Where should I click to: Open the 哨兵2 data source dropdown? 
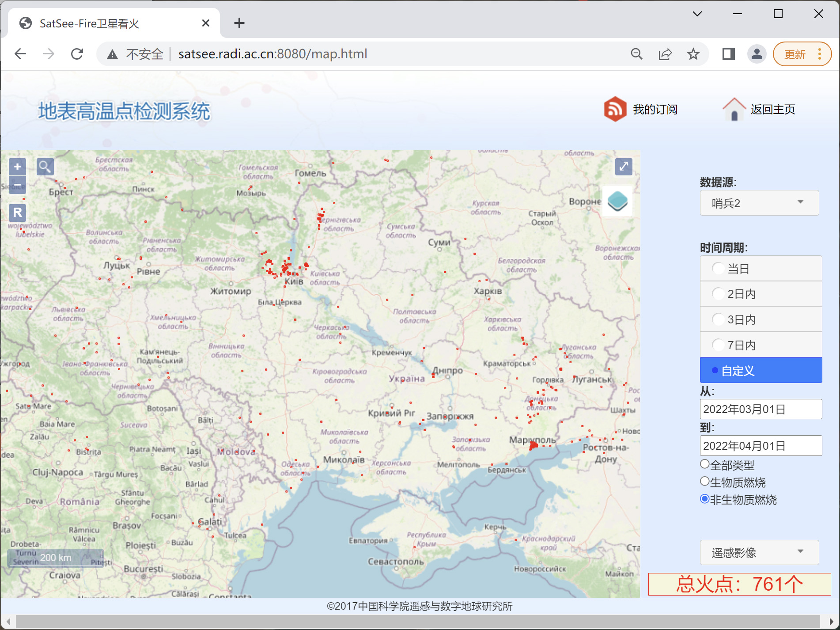pos(759,203)
